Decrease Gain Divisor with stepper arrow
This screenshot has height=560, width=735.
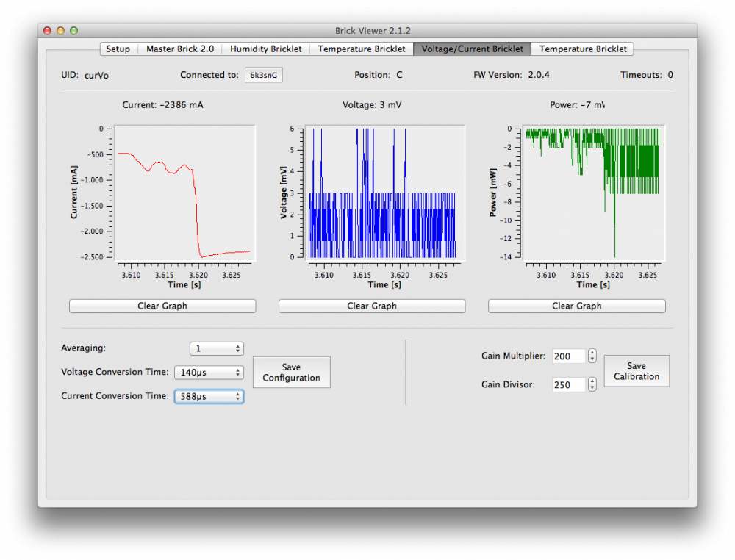[x=592, y=388]
